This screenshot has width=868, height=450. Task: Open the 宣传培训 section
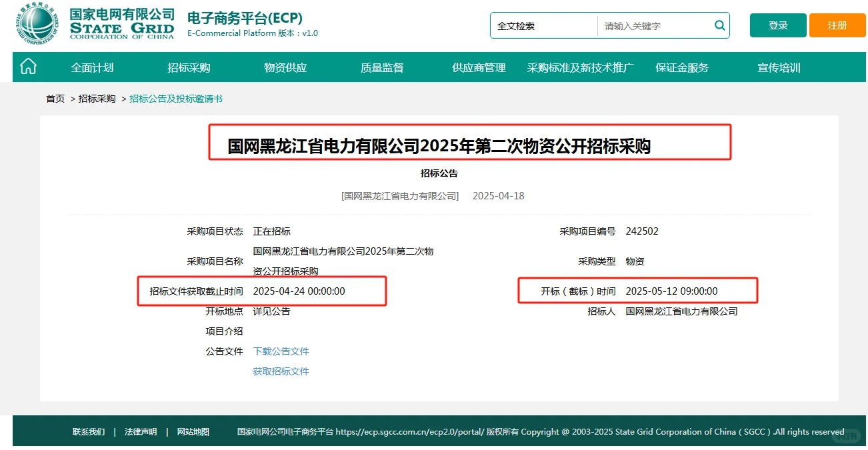tap(780, 67)
